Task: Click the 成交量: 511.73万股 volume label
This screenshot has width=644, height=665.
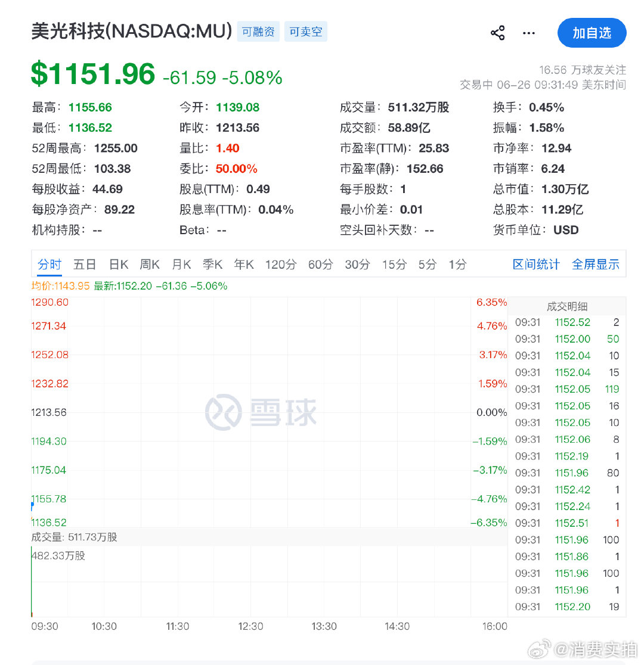Action: point(74,537)
